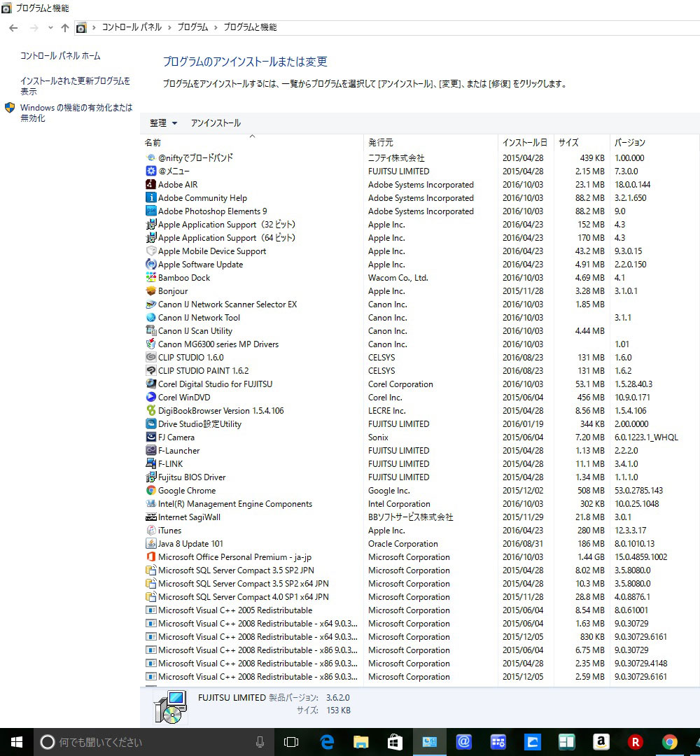Sort by the 名前 column header
The image size is (700, 756).
(x=252, y=142)
